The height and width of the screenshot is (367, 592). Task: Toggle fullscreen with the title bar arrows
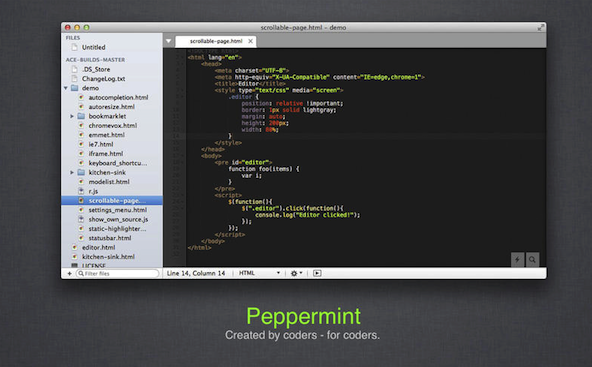[x=541, y=28]
